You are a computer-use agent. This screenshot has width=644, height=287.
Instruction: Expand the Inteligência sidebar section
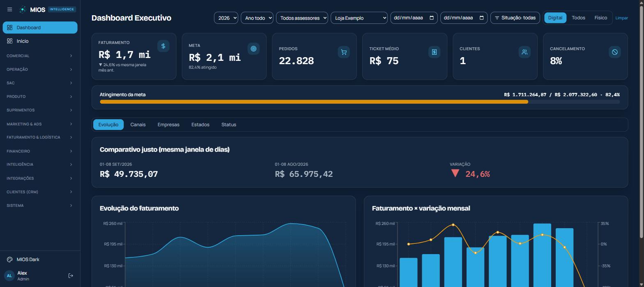[x=40, y=164]
